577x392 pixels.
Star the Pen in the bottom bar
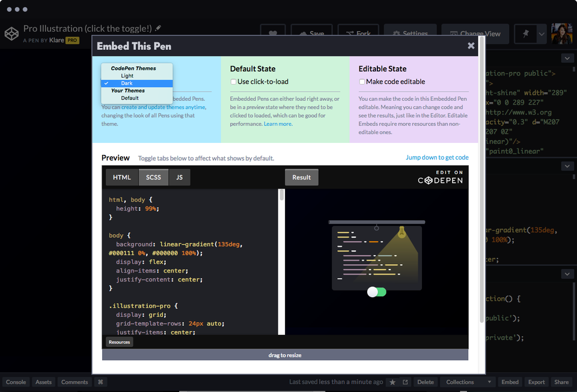point(391,382)
